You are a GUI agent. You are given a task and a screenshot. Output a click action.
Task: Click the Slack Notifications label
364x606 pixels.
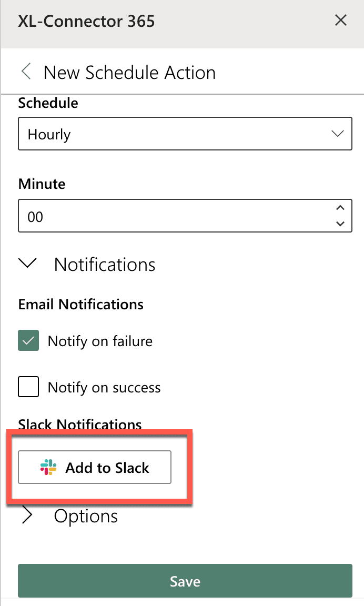click(x=79, y=425)
